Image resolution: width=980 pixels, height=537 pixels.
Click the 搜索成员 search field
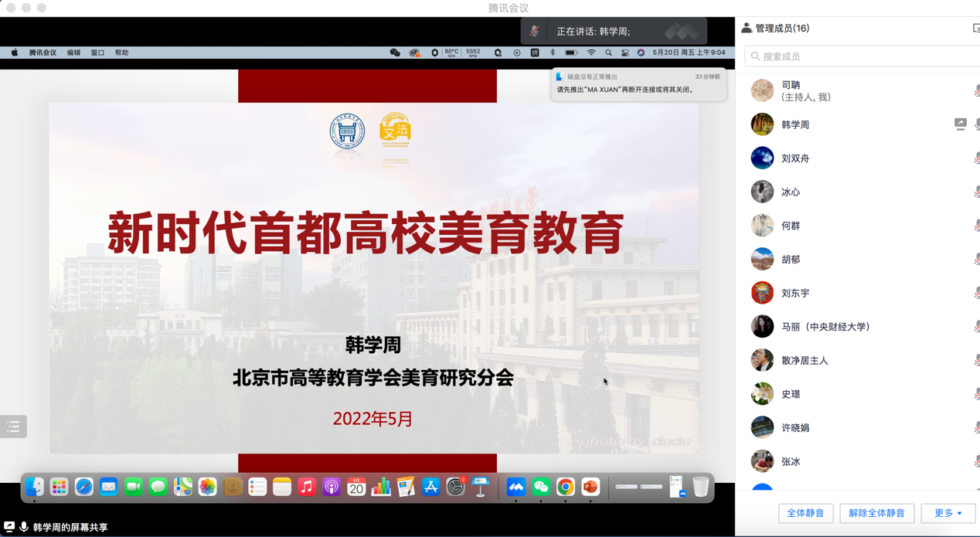(x=862, y=56)
